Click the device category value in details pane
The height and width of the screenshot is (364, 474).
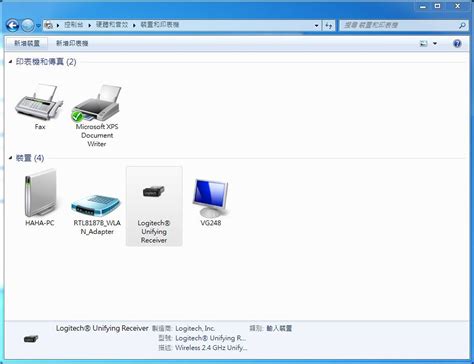coord(279,328)
